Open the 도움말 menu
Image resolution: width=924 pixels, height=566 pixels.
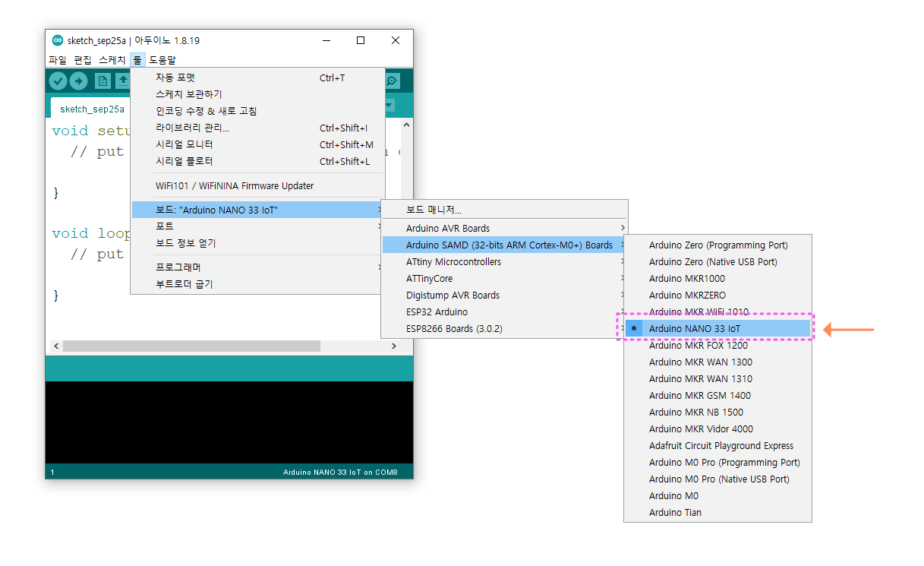coord(162,59)
